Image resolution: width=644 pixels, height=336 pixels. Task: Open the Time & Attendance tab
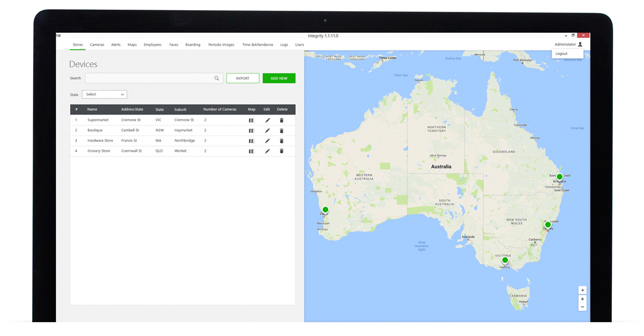point(258,45)
